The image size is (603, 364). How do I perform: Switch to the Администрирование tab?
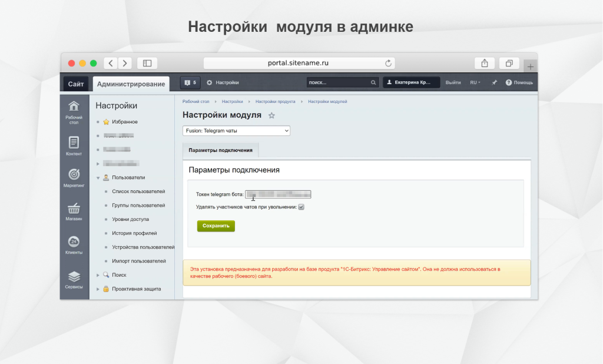click(x=131, y=84)
